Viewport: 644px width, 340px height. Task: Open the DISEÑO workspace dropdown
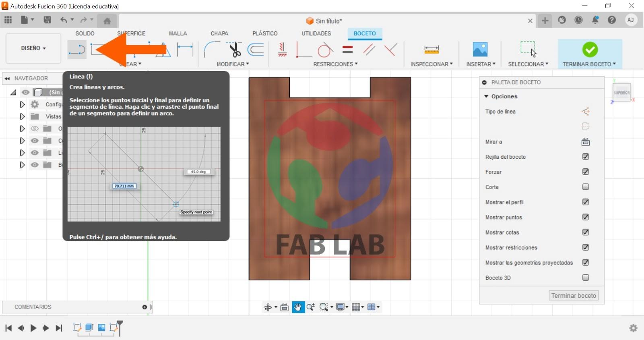pos(33,48)
